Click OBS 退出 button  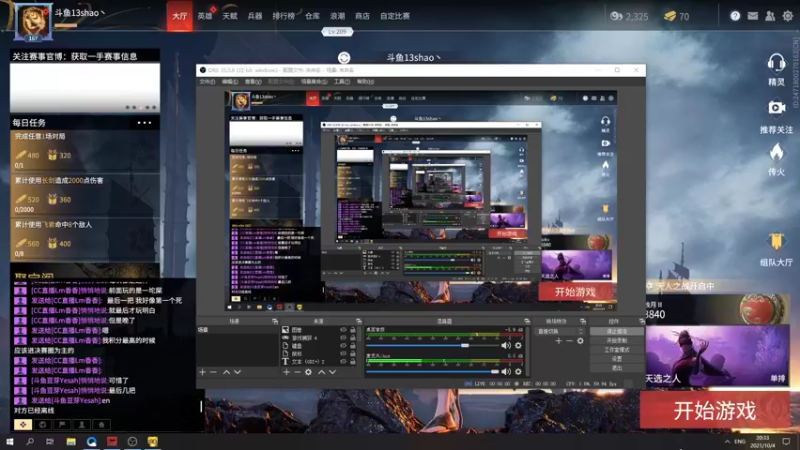coord(617,367)
